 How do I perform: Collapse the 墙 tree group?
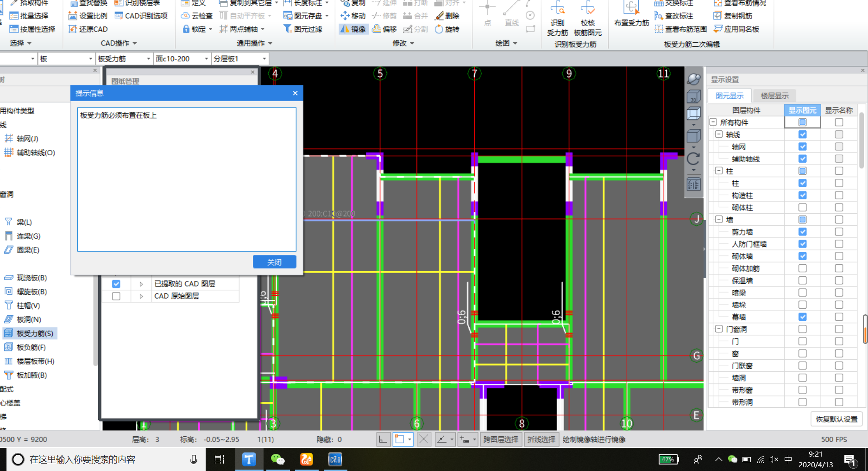tap(719, 219)
